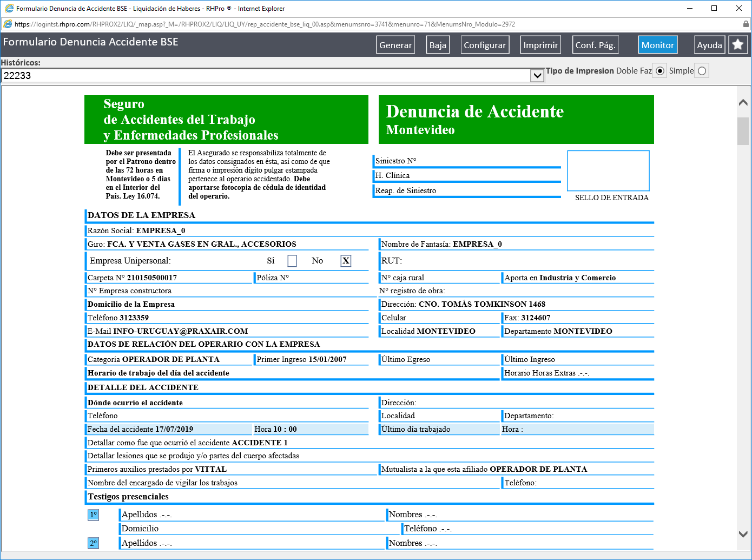Select the Simple print type radio

pos(702,71)
